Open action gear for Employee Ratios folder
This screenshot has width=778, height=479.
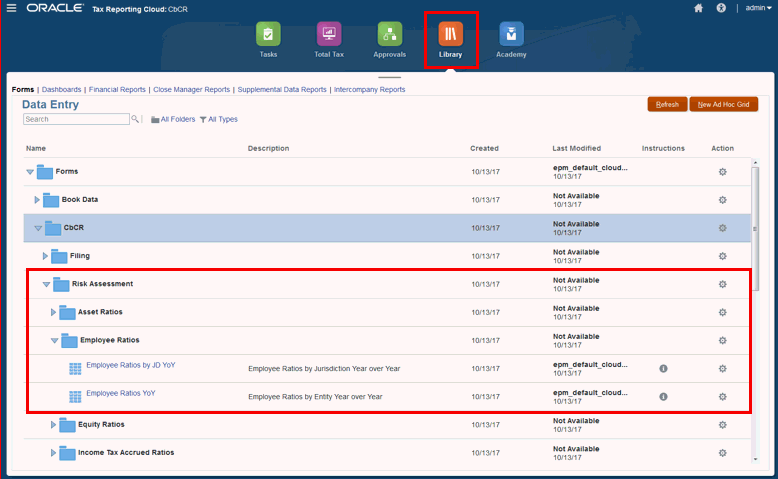722,341
